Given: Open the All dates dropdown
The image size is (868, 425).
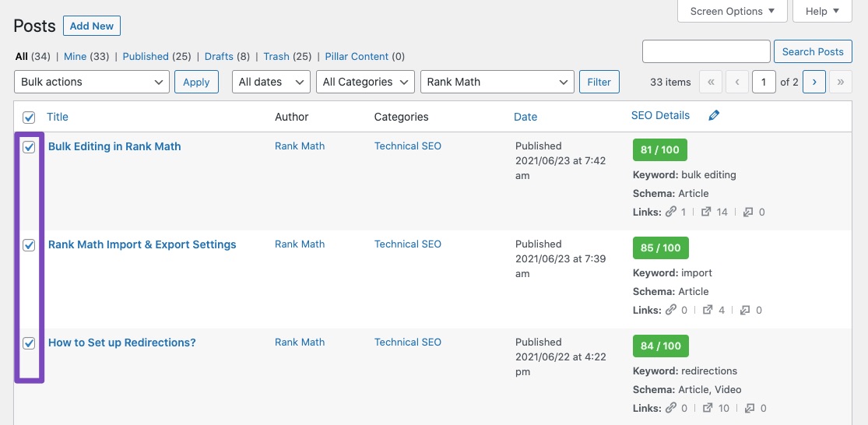Looking at the screenshot, I should tap(271, 82).
